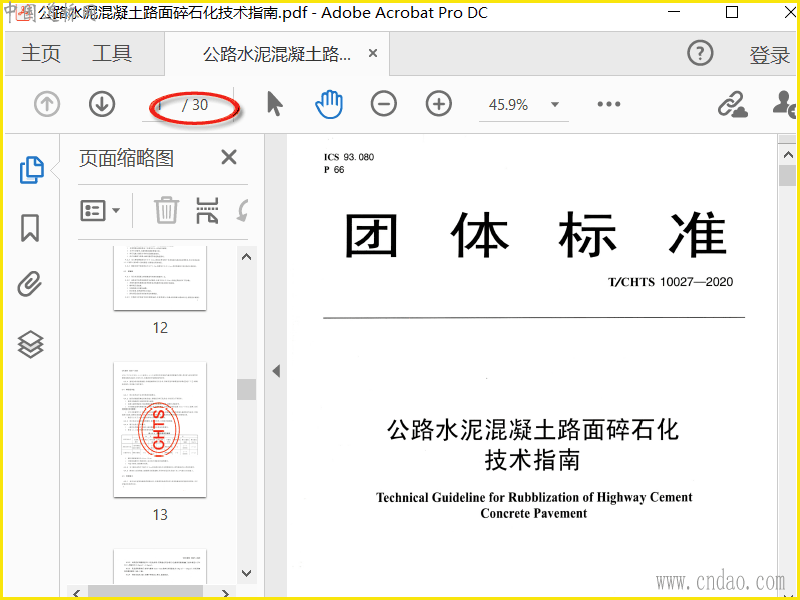Switch to the 工具 tab
800x600 pixels.
[x=112, y=53]
